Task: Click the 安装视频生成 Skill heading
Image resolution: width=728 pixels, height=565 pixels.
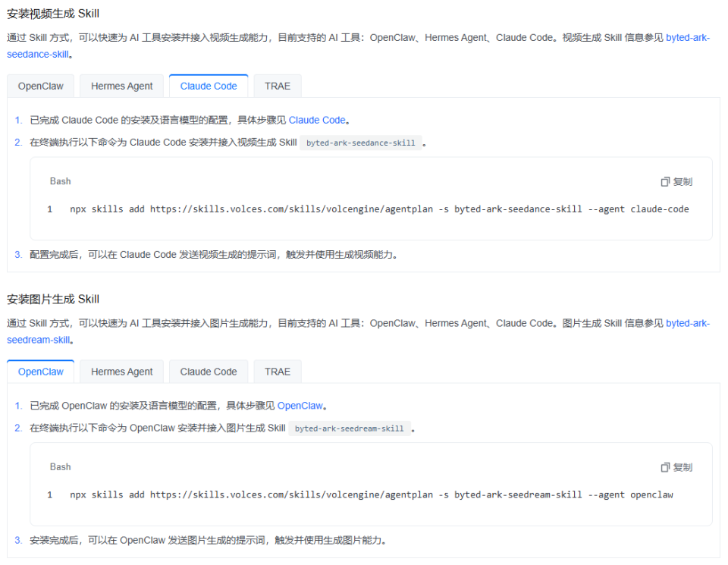Action: click(53, 14)
